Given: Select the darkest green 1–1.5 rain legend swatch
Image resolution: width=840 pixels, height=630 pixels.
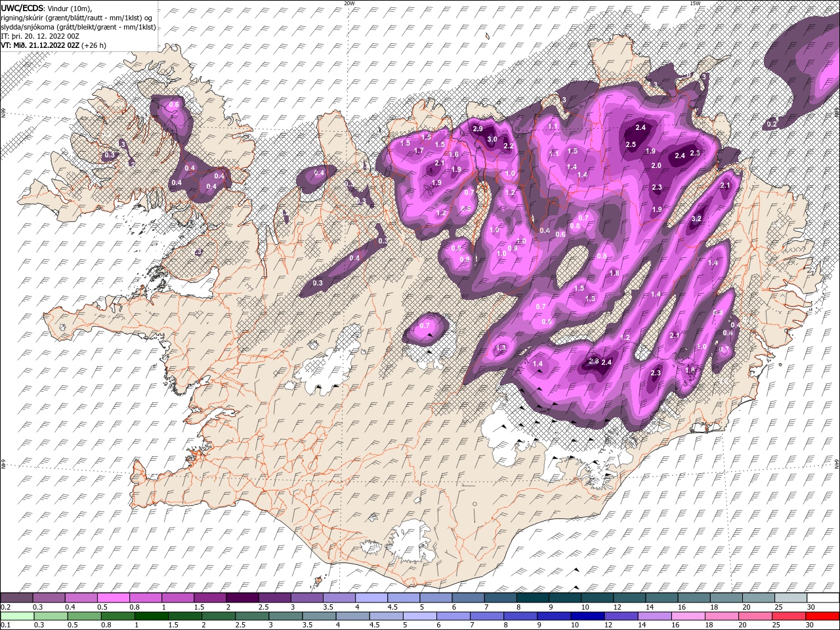Looking at the screenshot, I should tap(151, 616).
